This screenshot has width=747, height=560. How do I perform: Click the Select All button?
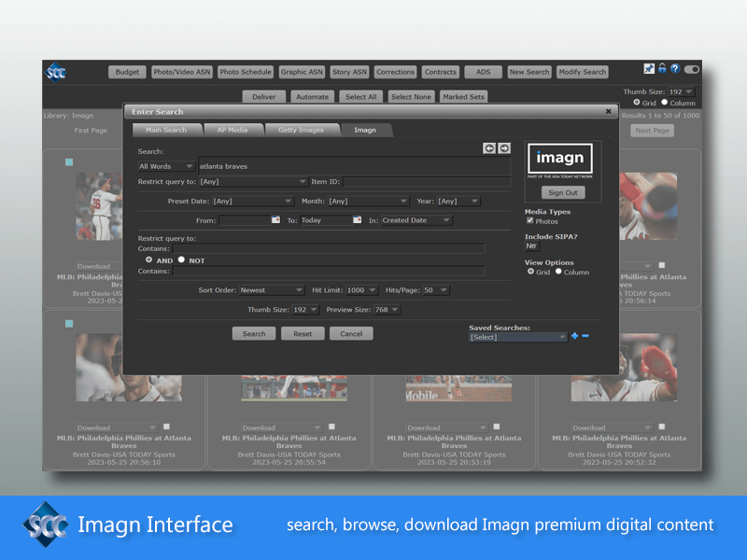pyautogui.click(x=361, y=97)
